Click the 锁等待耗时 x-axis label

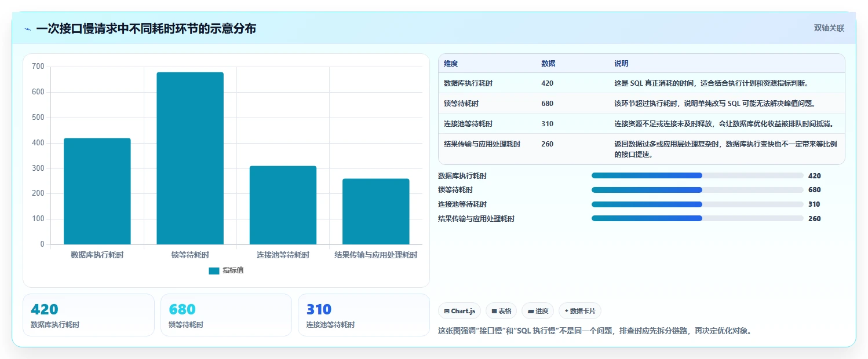[x=190, y=255]
